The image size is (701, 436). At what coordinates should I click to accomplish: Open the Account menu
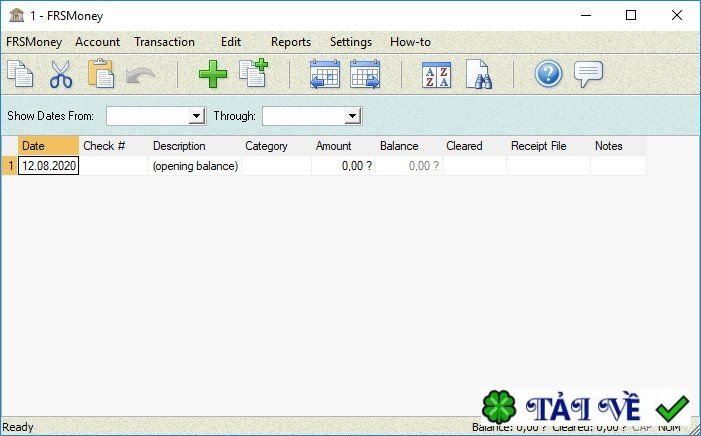[x=97, y=42]
